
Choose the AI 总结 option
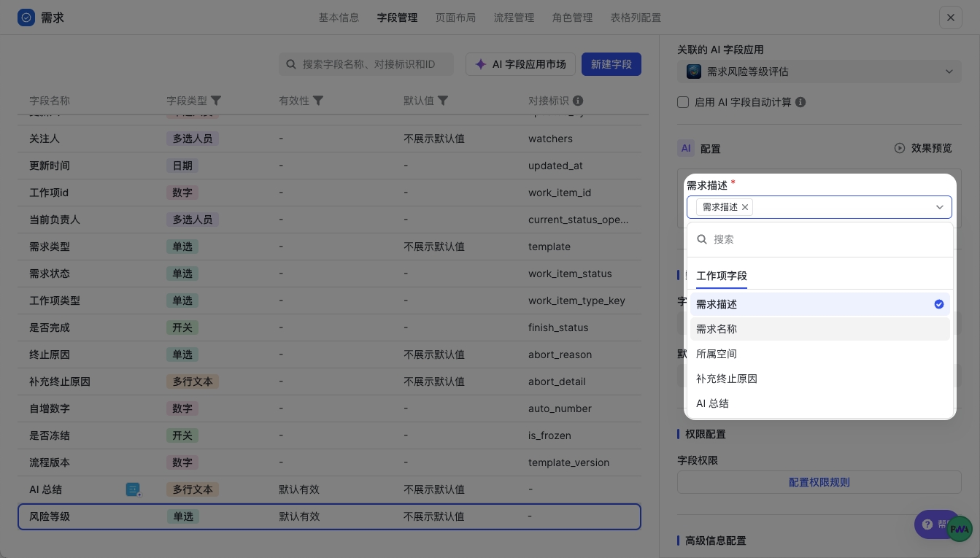pos(819,403)
